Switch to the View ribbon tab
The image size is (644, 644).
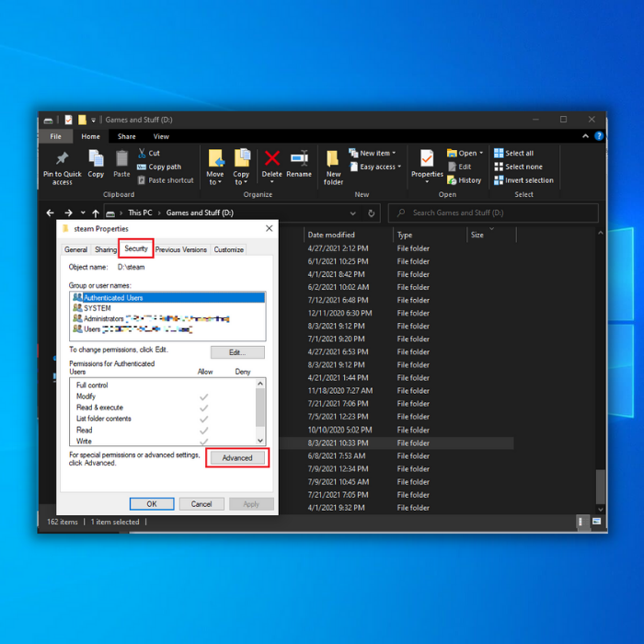161,136
